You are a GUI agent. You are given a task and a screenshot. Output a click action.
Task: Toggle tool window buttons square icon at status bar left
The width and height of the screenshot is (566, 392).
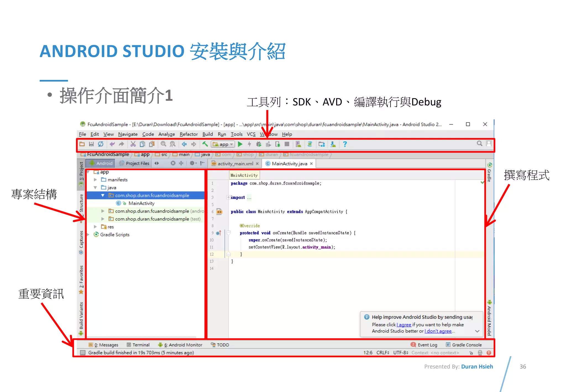point(82,352)
